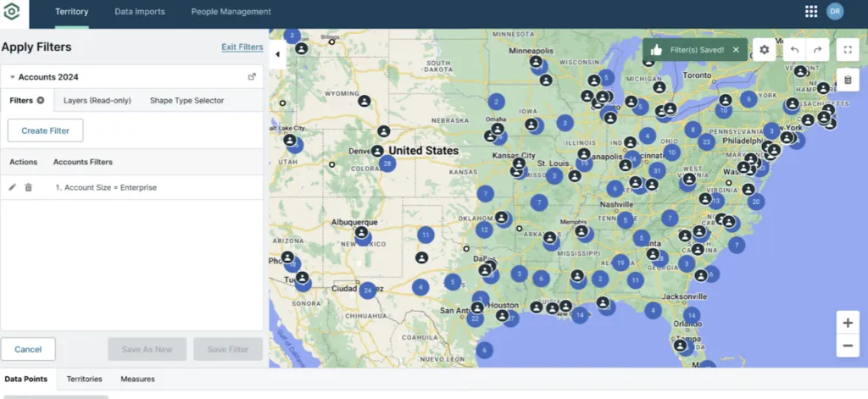The height and width of the screenshot is (399, 868).
Task: Click the Create Filter button
Action: (x=46, y=130)
